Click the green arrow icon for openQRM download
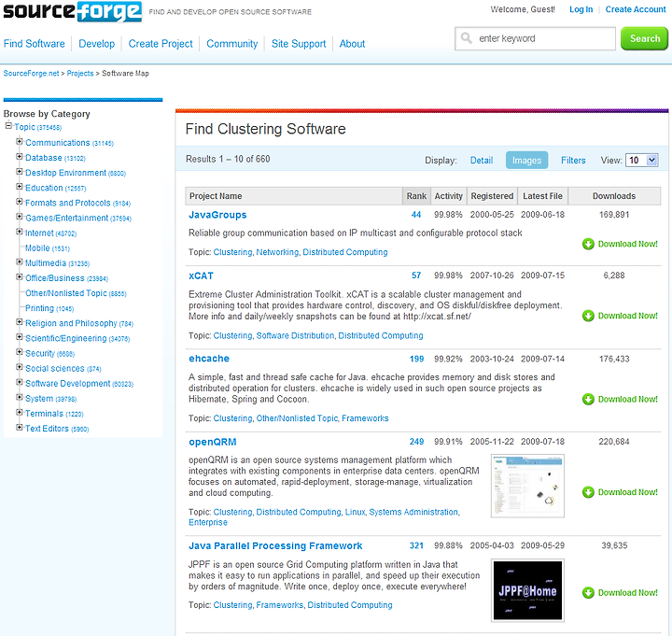 (588, 492)
